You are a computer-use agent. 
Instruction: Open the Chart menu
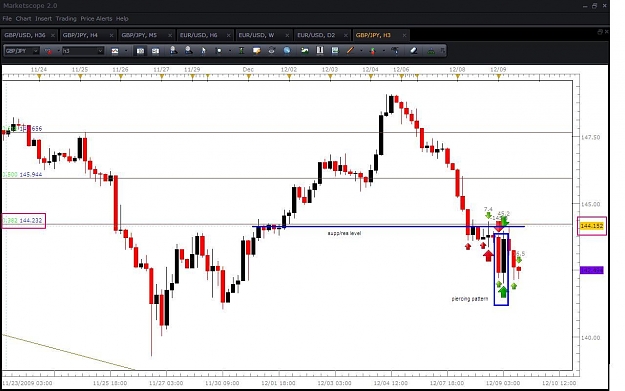coord(23,19)
